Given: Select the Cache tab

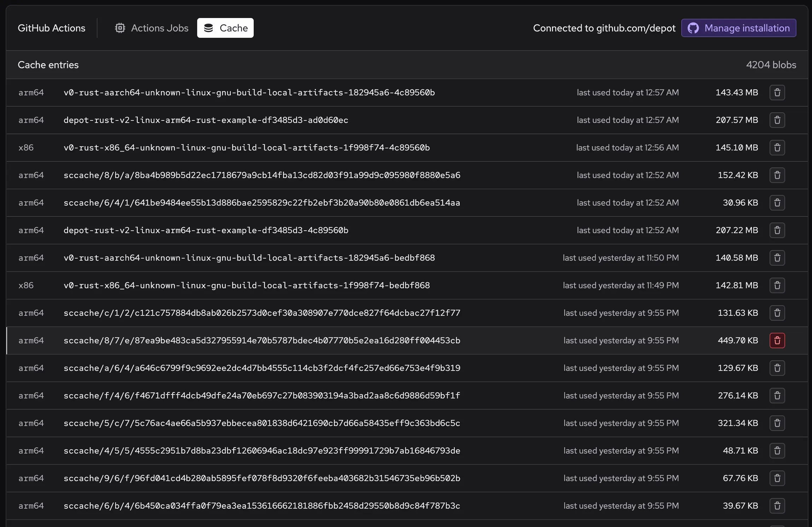Looking at the screenshot, I should pyautogui.click(x=225, y=28).
